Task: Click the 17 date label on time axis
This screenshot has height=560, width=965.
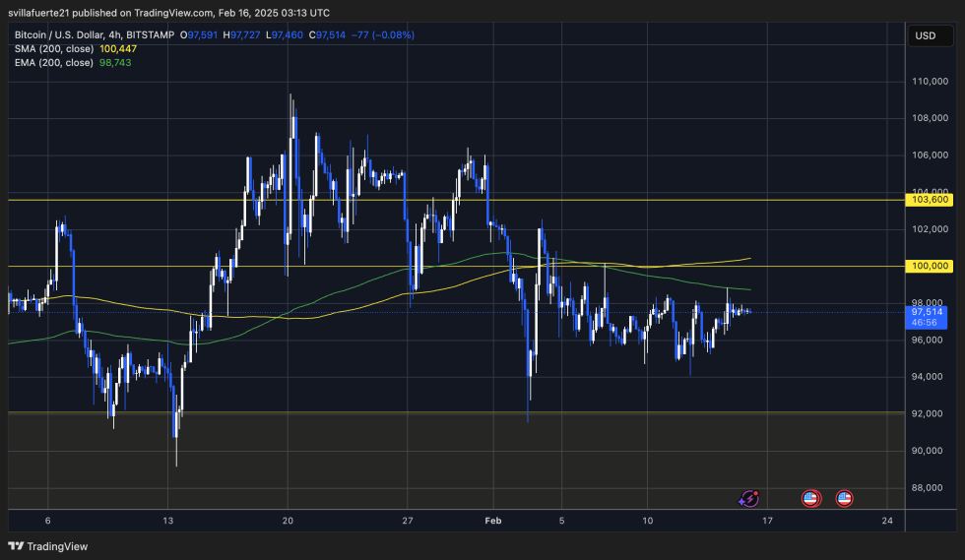Action: [x=767, y=521]
